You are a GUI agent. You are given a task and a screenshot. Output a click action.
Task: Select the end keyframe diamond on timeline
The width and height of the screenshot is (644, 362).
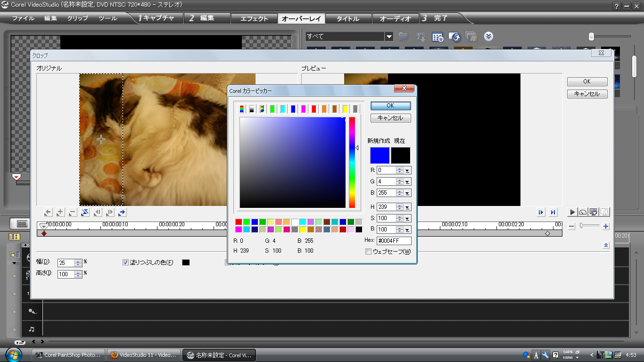[547, 233]
